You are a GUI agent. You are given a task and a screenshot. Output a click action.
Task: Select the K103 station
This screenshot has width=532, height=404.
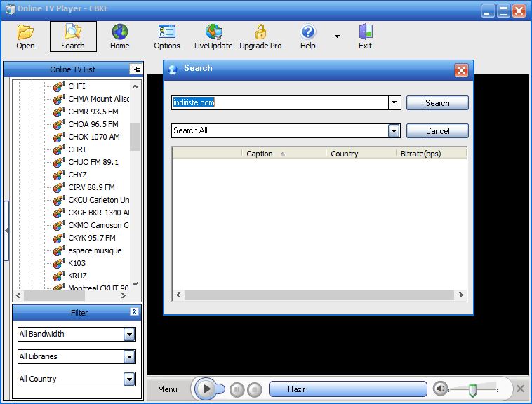(x=77, y=263)
